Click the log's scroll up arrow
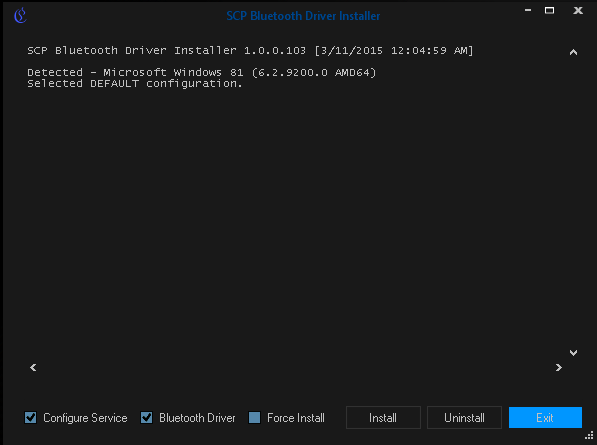 point(573,52)
